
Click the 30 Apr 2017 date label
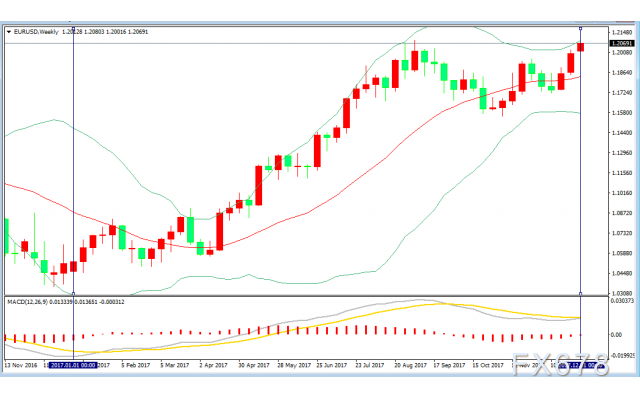(x=254, y=365)
